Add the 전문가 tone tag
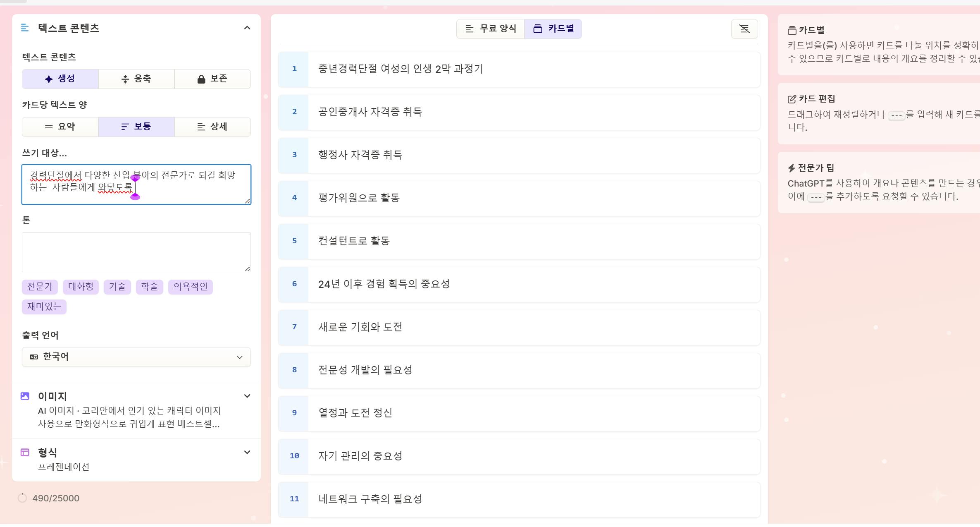Screen dimensions: 980x527 click(40, 287)
